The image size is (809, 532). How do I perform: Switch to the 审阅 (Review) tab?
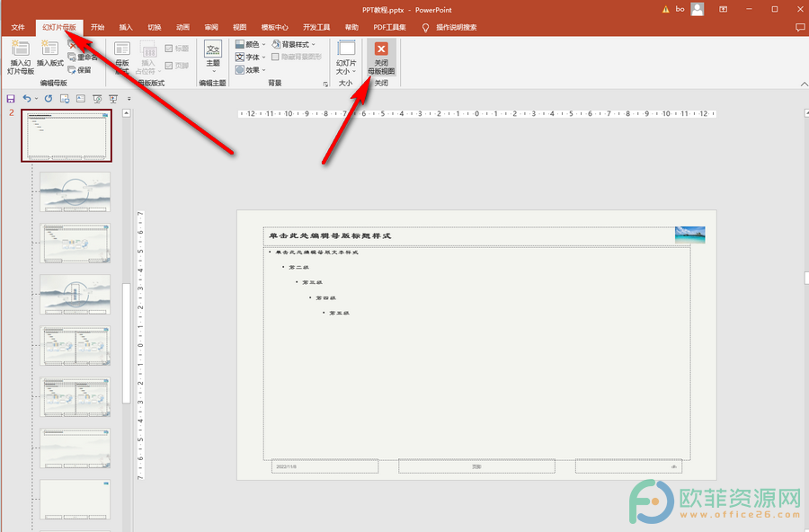(211, 27)
